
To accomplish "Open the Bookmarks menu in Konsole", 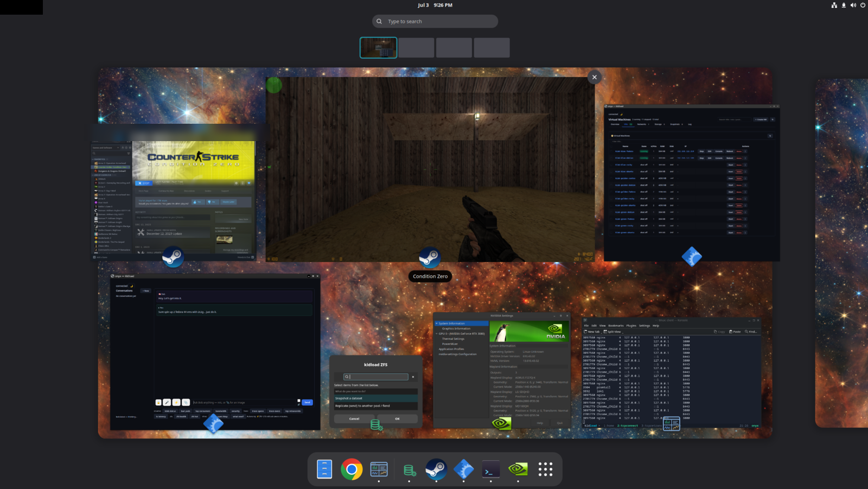I will click(616, 326).
